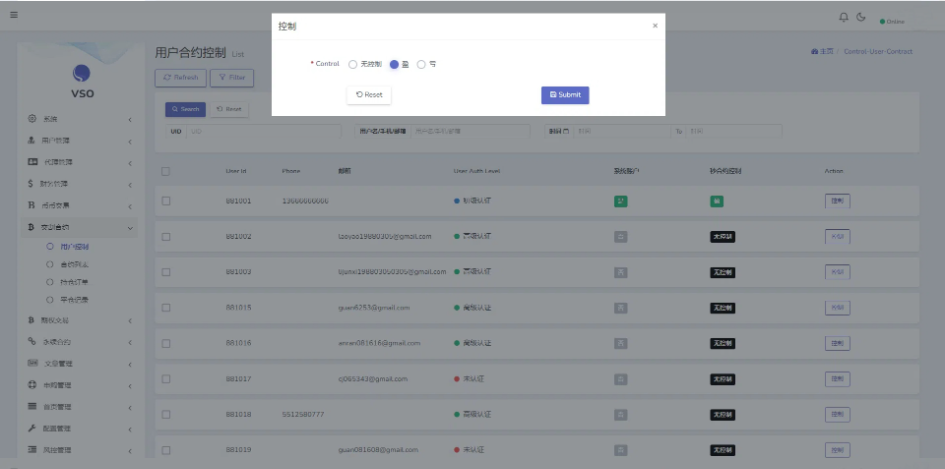The height and width of the screenshot is (469, 945).
Task: Click phone number 5512580777
Action: (x=303, y=415)
